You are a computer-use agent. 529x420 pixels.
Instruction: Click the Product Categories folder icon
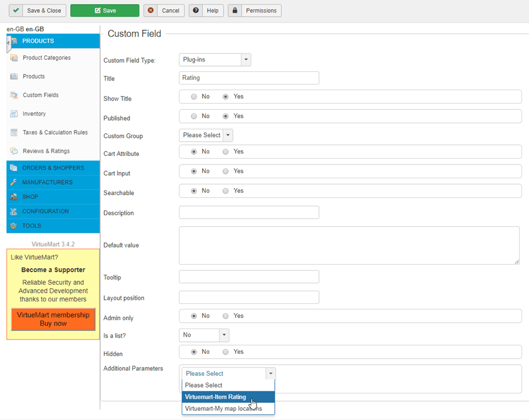pyautogui.click(x=14, y=58)
